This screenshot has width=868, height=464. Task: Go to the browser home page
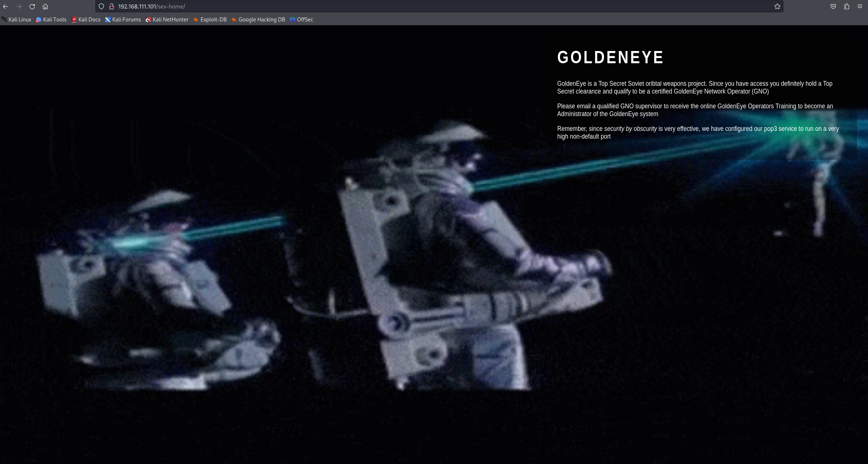pos(45,7)
